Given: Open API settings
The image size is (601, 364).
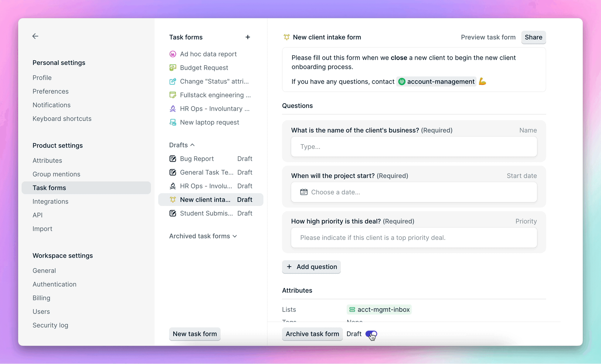Looking at the screenshot, I should pyautogui.click(x=37, y=215).
